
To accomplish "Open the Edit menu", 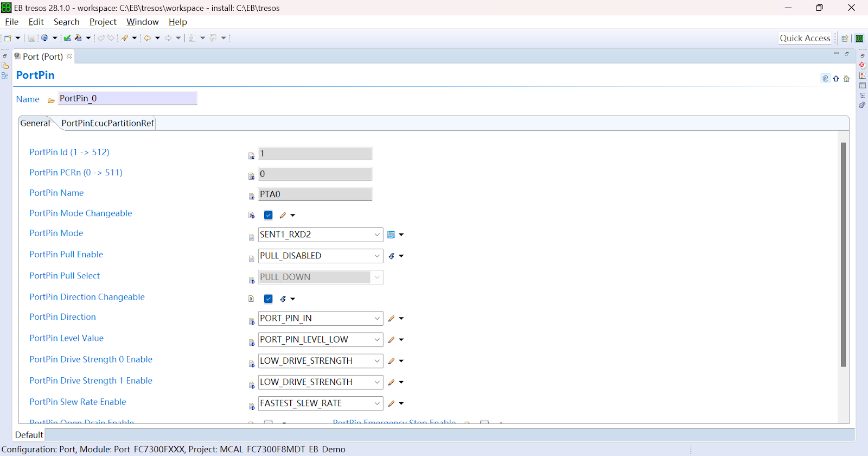I will [36, 22].
